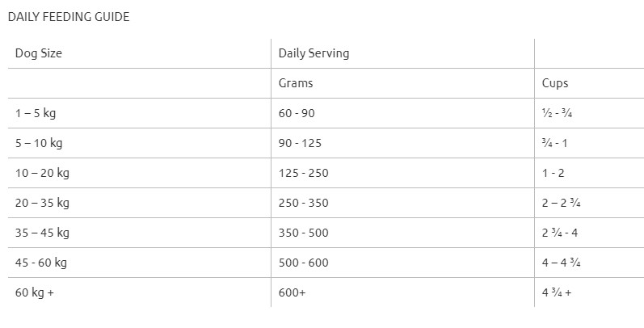Select the Cups subheader cell
Screen dimensions: 644x328
555,83
